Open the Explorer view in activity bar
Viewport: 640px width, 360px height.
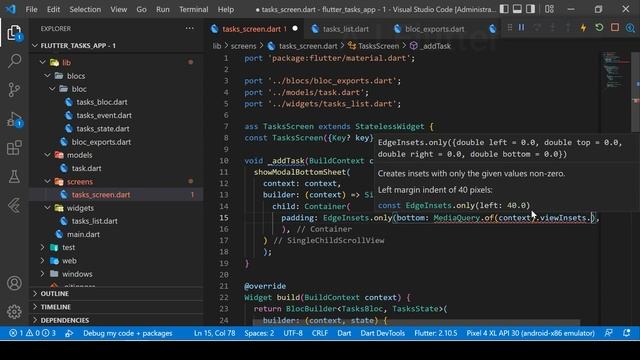click(x=14, y=33)
